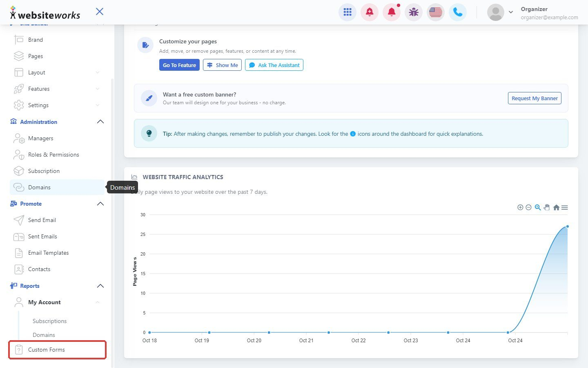Image resolution: width=588 pixels, height=368 pixels.
Task: Open the apps grid icon
Action: 347,12
